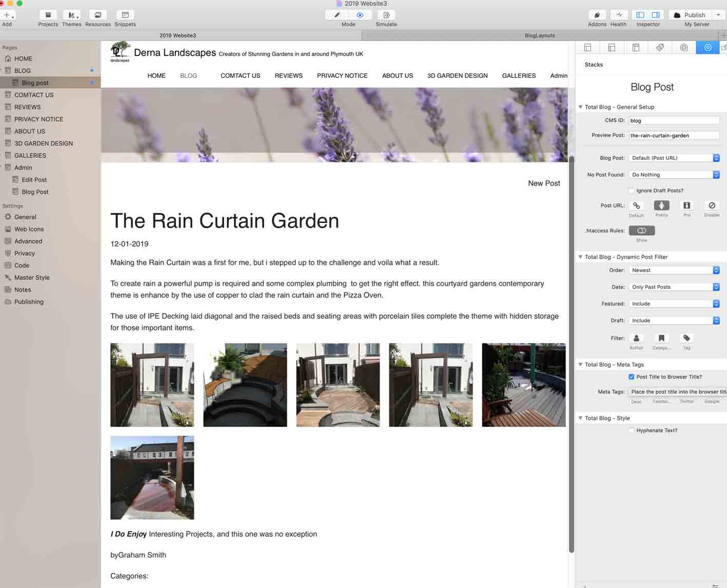Select the Twitter meta tags option

pyautogui.click(x=687, y=401)
